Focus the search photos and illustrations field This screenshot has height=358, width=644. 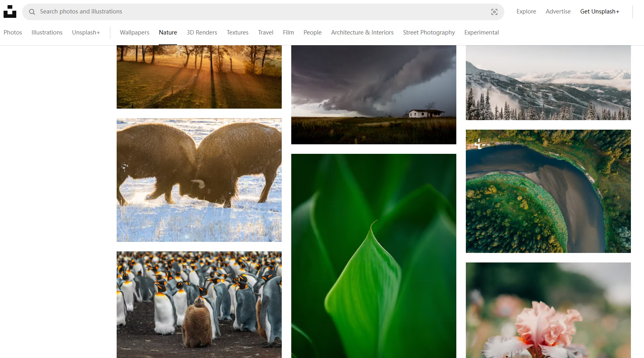(263, 12)
